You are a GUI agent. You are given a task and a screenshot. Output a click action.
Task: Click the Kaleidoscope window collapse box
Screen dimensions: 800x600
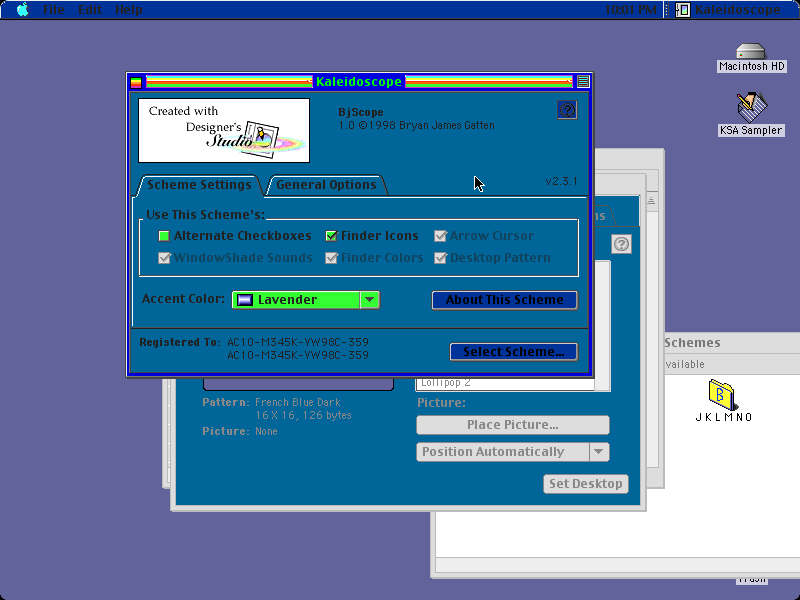point(583,82)
